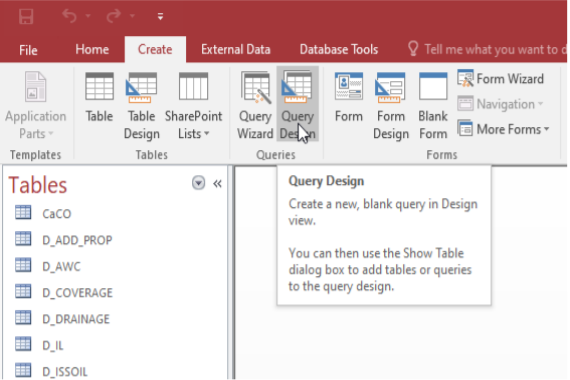This screenshot has width=570, height=380.
Task: Click the D_DRAINAGE table icon
Action: click(23, 317)
